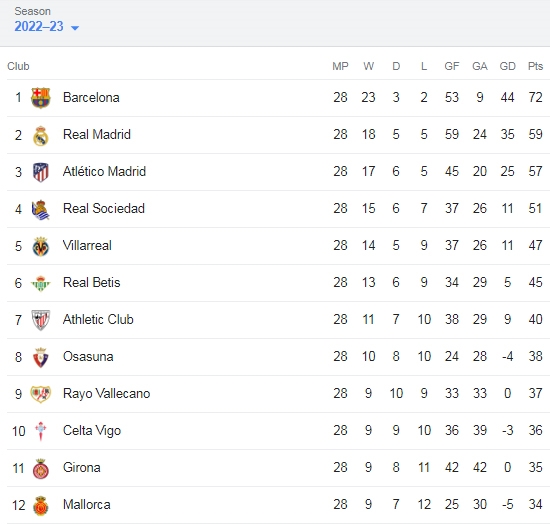Click the Real Sociedad crest
This screenshot has height=524, width=550.
[40, 209]
